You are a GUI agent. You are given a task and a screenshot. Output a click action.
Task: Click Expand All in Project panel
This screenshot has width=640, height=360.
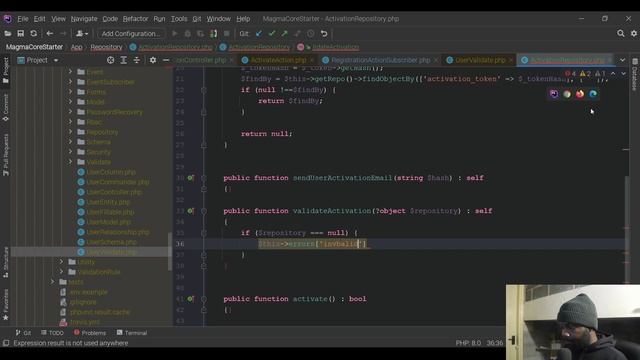[x=123, y=60]
